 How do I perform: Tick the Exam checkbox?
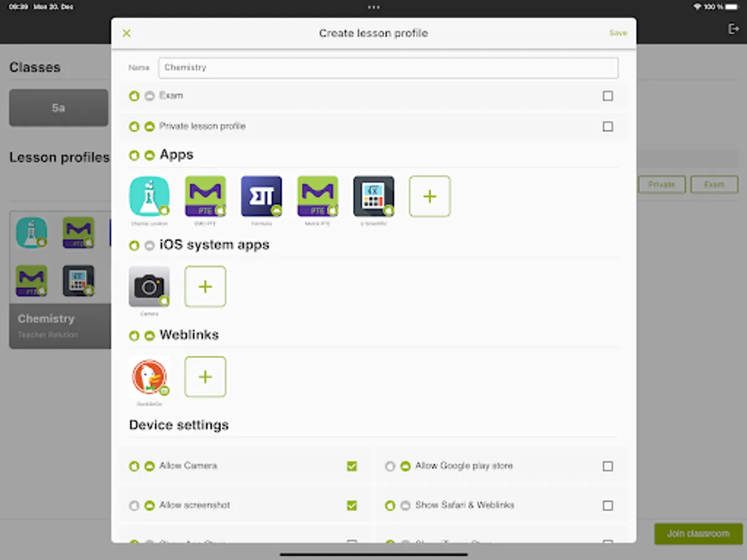tap(608, 96)
